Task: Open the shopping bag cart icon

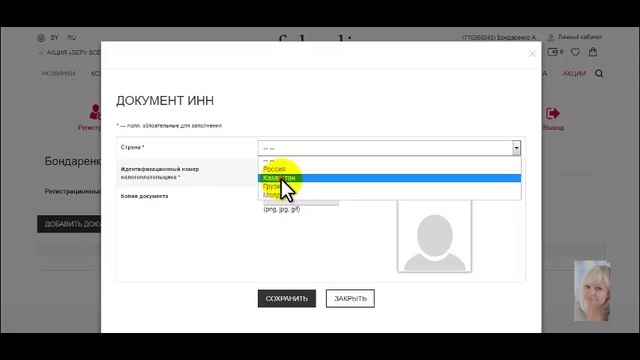Action: click(593, 52)
